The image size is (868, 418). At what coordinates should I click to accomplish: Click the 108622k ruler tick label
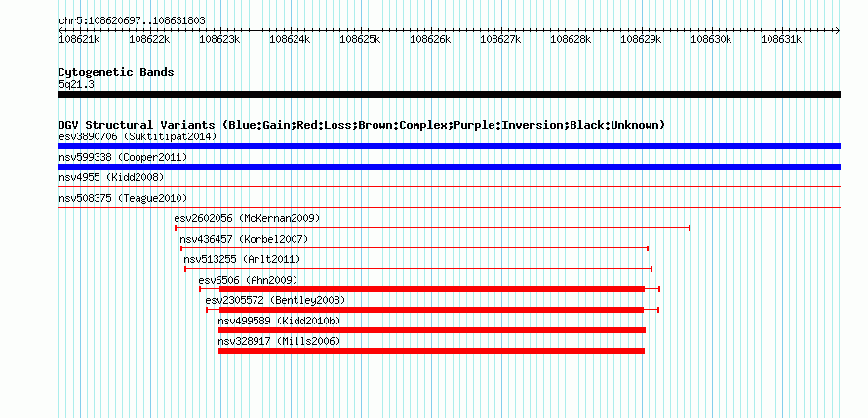[149, 39]
